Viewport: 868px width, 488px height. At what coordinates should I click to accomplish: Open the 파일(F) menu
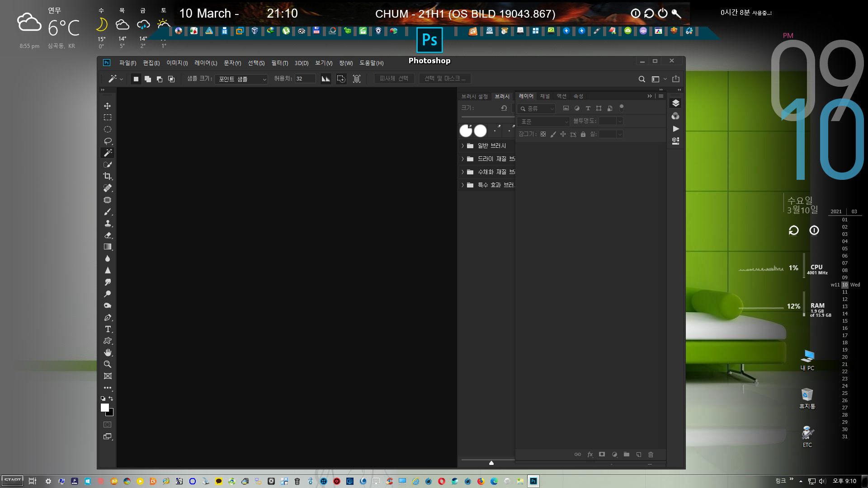click(127, 63)
